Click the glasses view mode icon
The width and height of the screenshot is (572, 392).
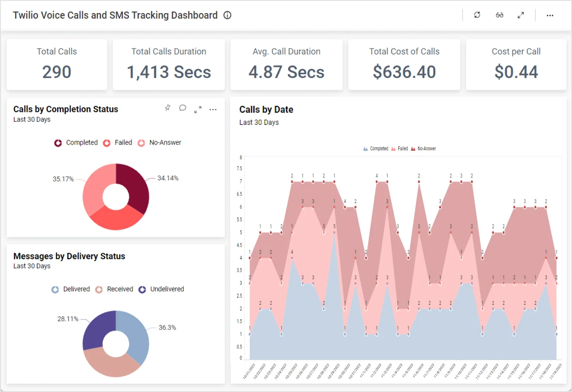[500, 15]
